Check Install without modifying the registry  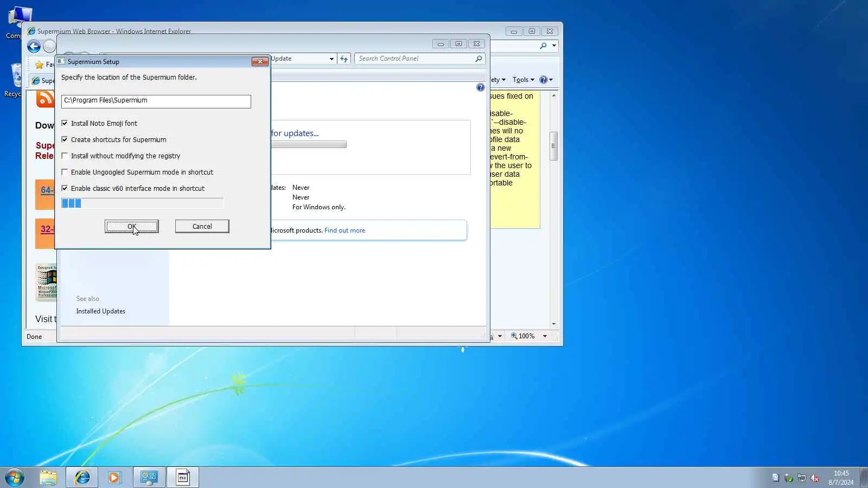click(x=65, y=156)
